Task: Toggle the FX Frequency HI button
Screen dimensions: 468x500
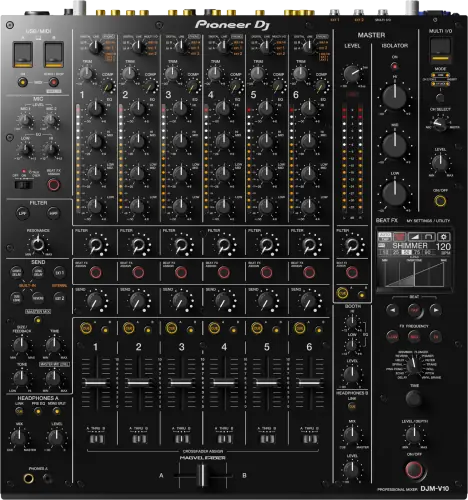Action: [x=435, y=337]
